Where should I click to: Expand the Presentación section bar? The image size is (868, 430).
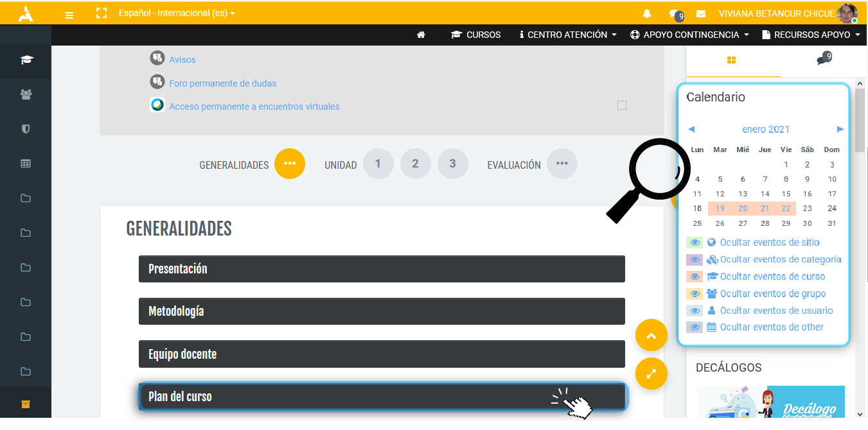382,269
